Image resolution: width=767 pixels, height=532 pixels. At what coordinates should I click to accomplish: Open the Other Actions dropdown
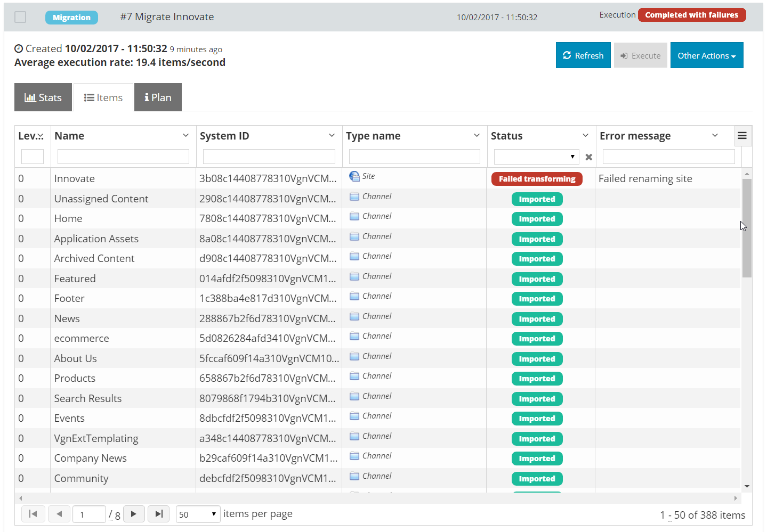pos(707,55)
